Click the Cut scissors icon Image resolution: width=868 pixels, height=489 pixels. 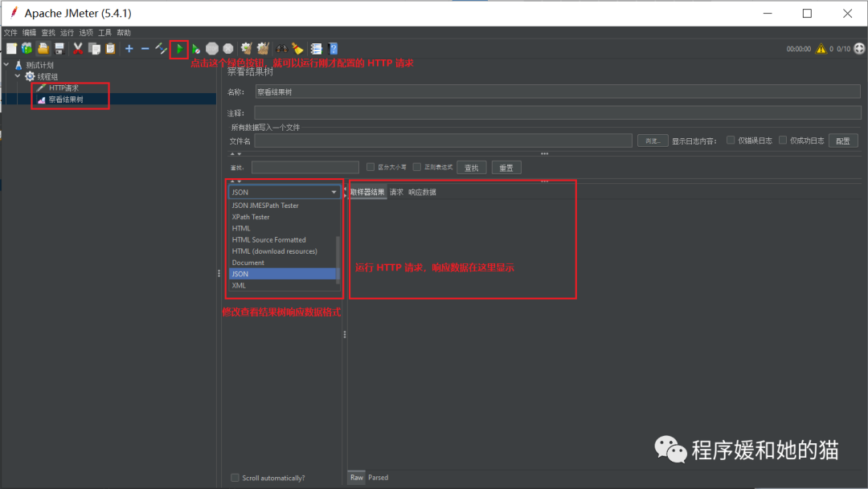pyautogui.click(x=78, y=49)
